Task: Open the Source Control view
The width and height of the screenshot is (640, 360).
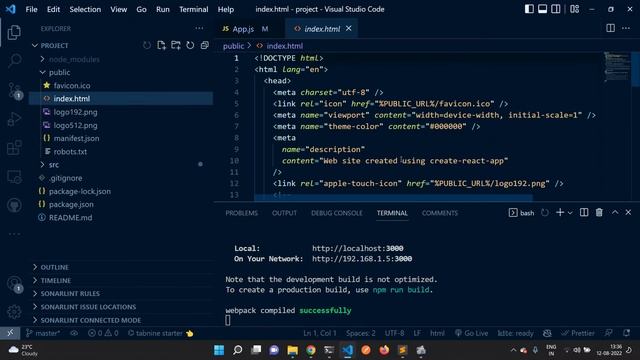Action: [14, 90]
